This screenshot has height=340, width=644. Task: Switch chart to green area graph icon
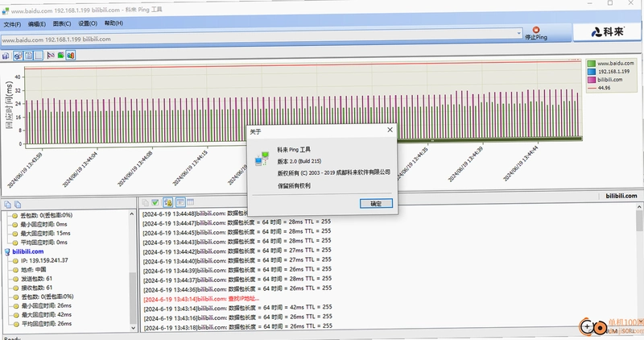tap(61, 55)
